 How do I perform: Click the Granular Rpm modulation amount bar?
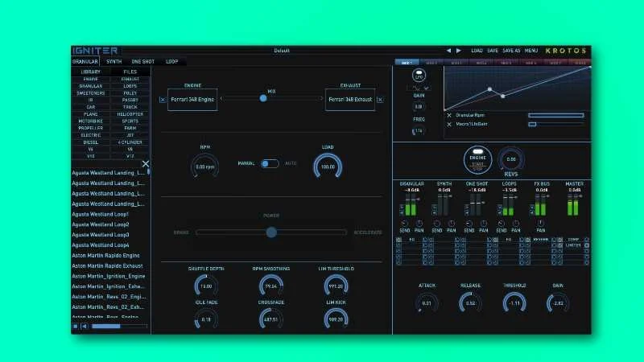click(x=555, y=116)
